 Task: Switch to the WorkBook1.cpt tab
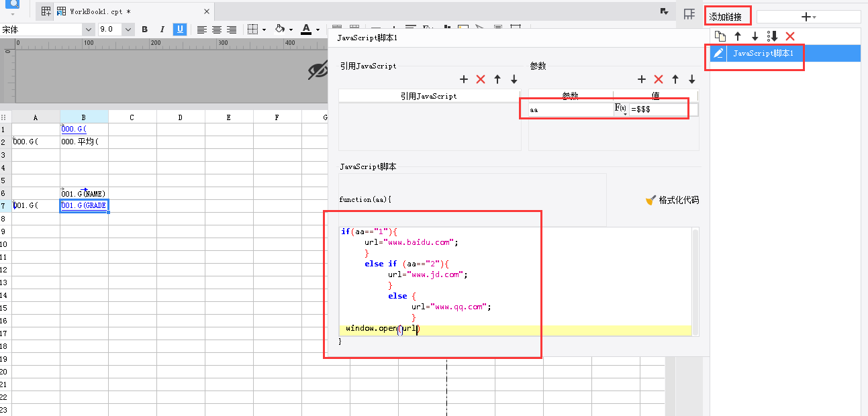click(99, 11)
